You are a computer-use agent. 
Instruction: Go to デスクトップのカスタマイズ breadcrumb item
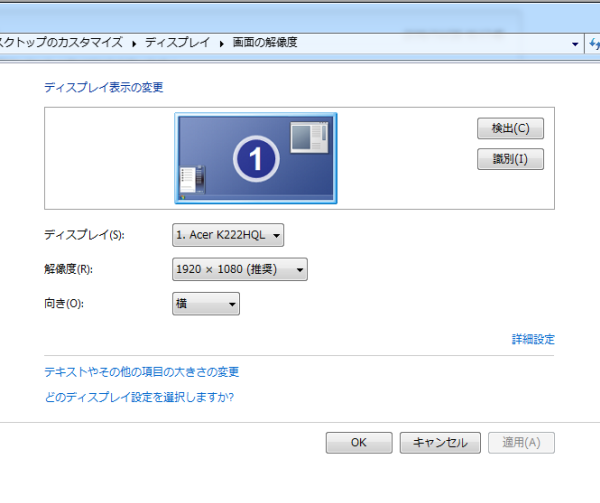[61, 42]
